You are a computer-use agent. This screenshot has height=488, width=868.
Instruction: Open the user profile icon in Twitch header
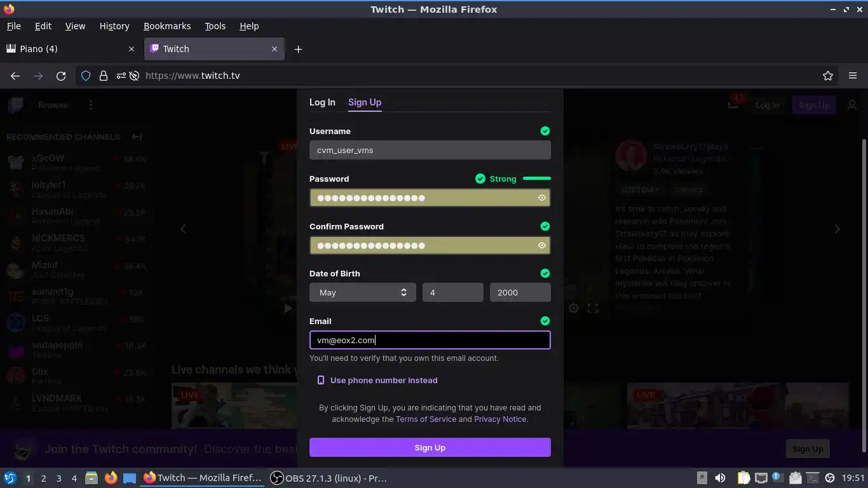[x=852, y=105]
